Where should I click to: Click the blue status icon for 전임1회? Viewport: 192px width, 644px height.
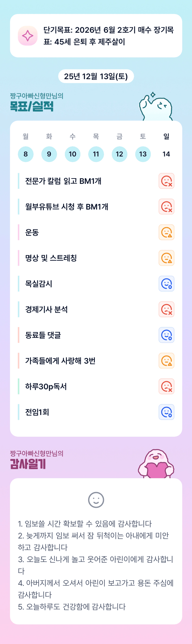(x=166, y=412)
